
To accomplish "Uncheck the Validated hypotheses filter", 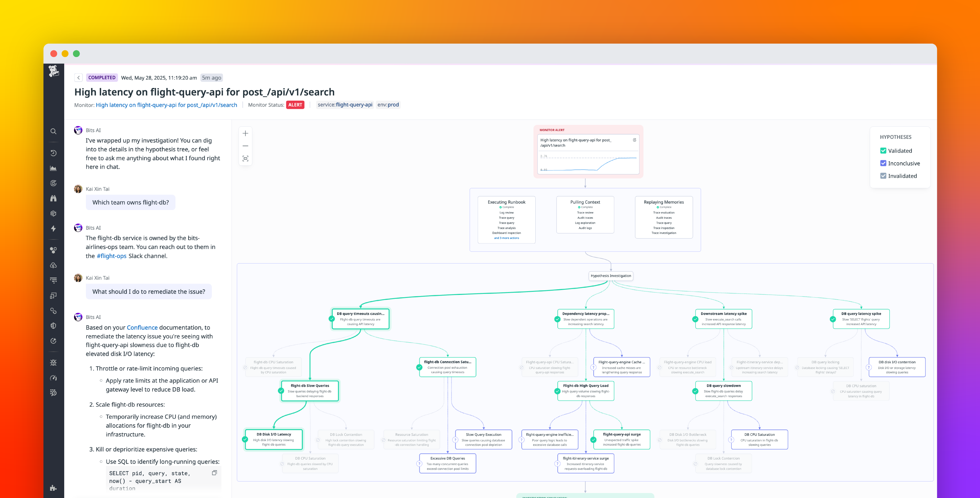I will (x=884, y=150).
